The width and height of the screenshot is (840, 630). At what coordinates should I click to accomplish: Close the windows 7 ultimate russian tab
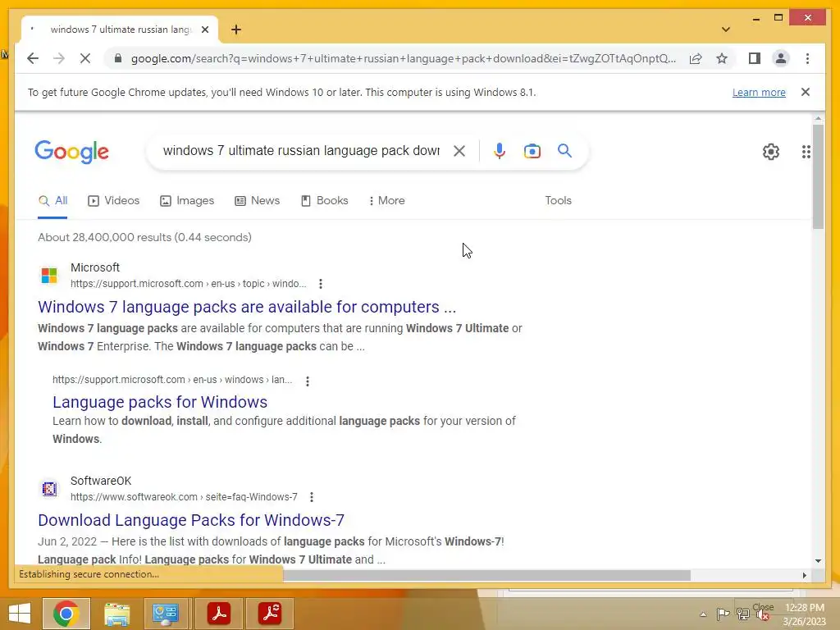pyautogui.click(x=204, y=30)
